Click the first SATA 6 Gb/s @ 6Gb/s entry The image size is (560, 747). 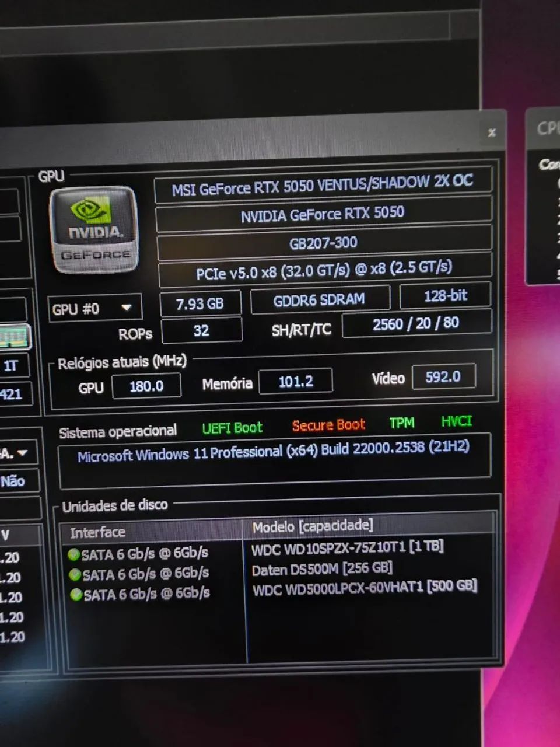tap(145, 553)
